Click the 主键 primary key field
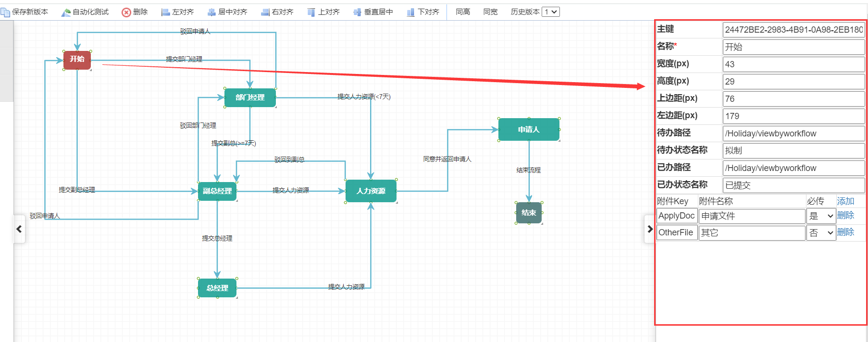 coord(794,30)
